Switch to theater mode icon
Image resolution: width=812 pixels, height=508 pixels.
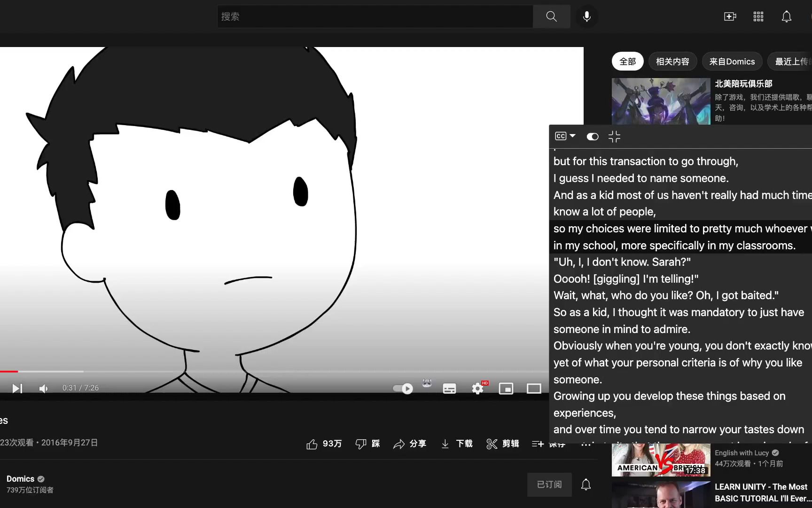(x=534, y=389)
